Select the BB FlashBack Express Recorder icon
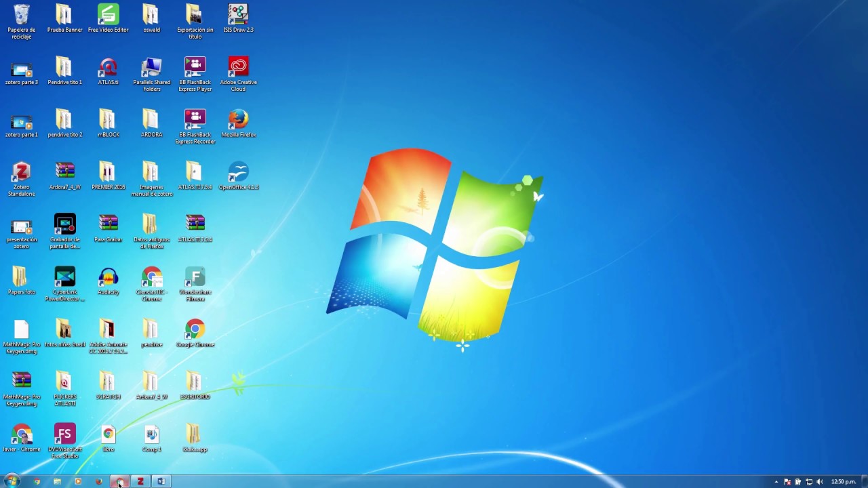The image size is (868, 488). [x=195, y=127]
